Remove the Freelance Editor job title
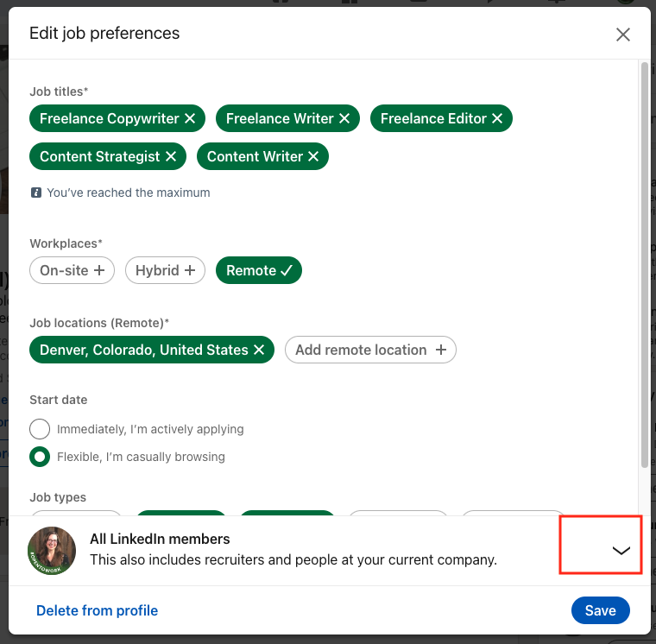The height and width of the screenshot is (644, 656). pyautogui.click(x=497, y=119)
